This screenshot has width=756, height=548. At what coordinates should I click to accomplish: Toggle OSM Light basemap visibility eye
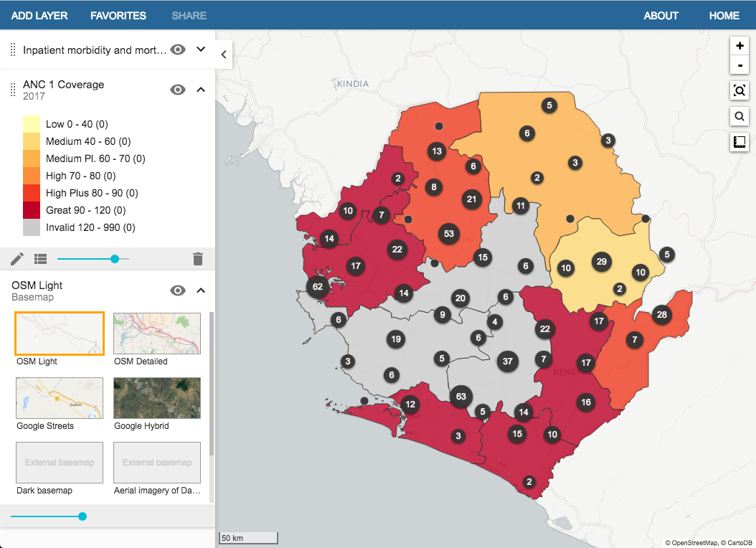click(178, 290)
